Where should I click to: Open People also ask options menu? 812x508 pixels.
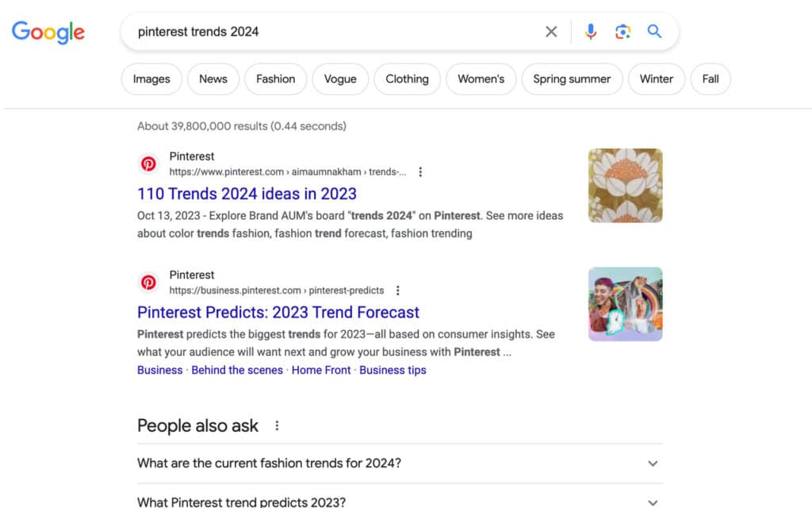tap(277, 425)
